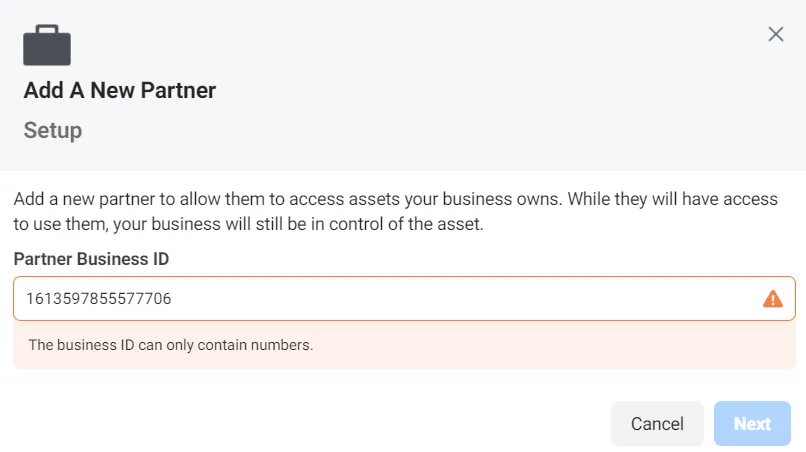Close the Add A New Partner dialog
The image size is (806, 452).
(776, 34)
